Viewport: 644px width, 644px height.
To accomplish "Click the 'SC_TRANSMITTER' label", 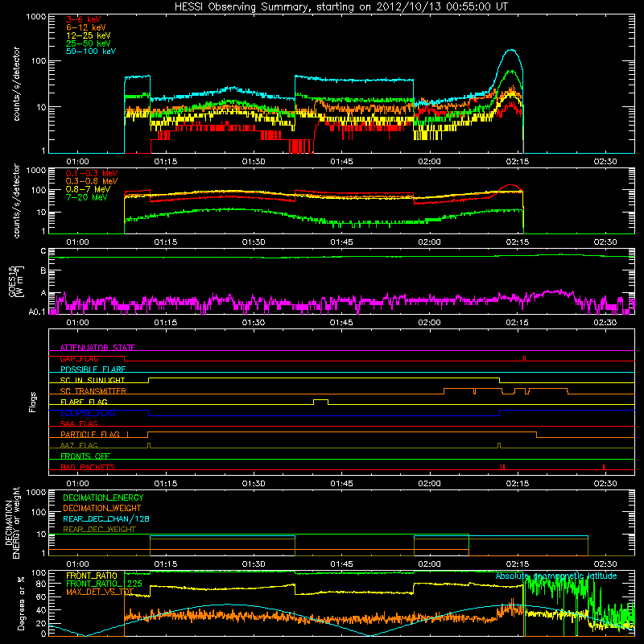I will 93,391.
